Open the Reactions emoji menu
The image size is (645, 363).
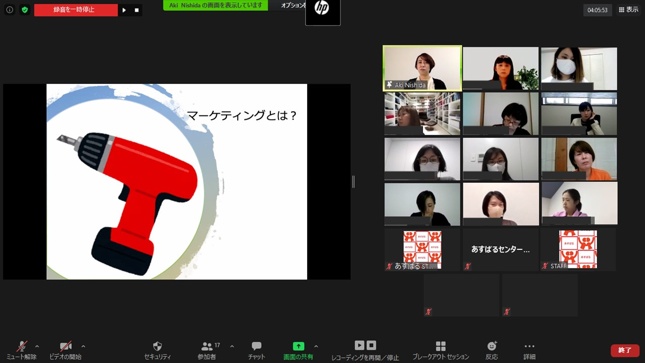point(492,351)
